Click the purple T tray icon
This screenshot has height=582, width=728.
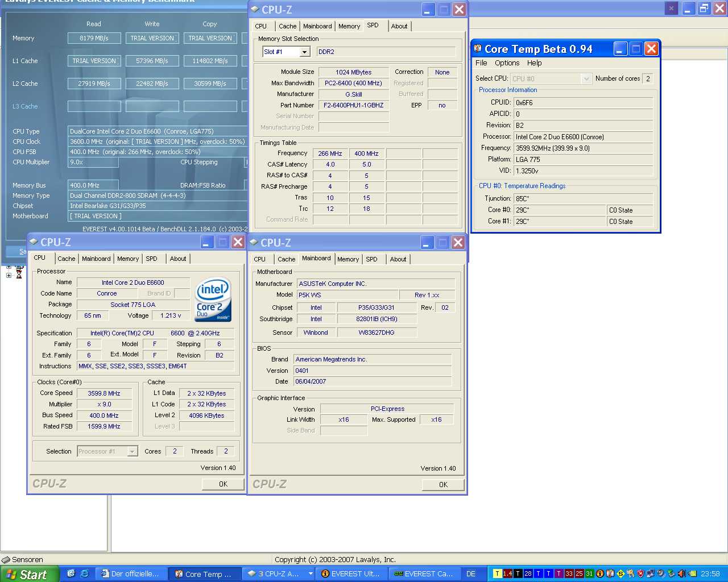click(x=559, y=574)
